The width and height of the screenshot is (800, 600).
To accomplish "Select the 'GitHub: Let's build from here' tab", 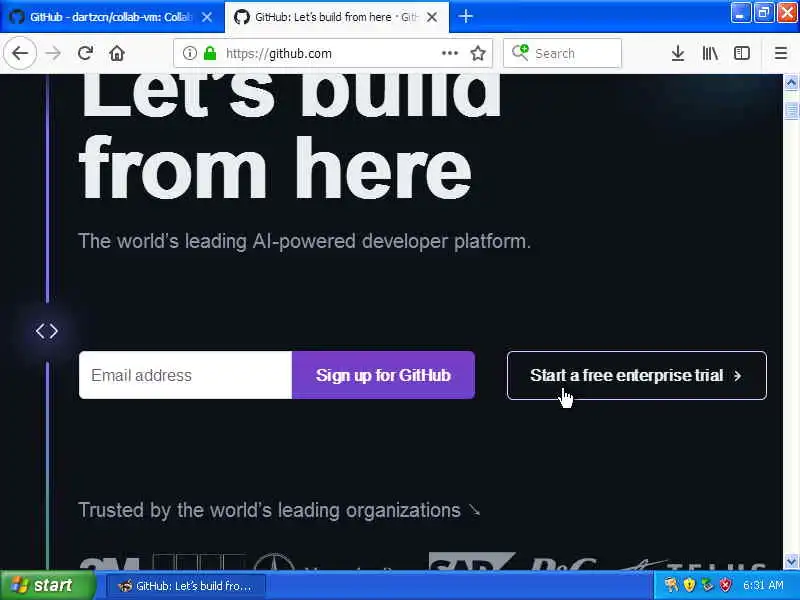I will point(337,17).
